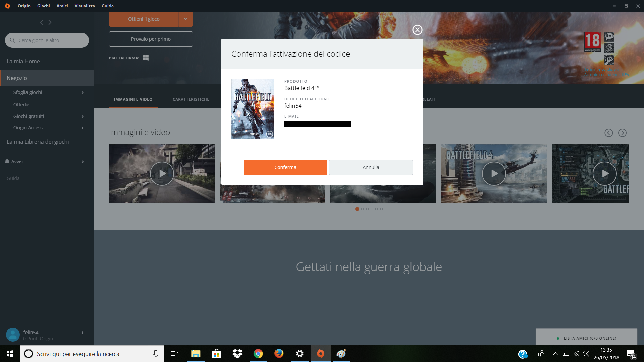This screenshot has width=644, height=362.
Task: Open Paint from the taskbar
Action: [x=341, y=354]
